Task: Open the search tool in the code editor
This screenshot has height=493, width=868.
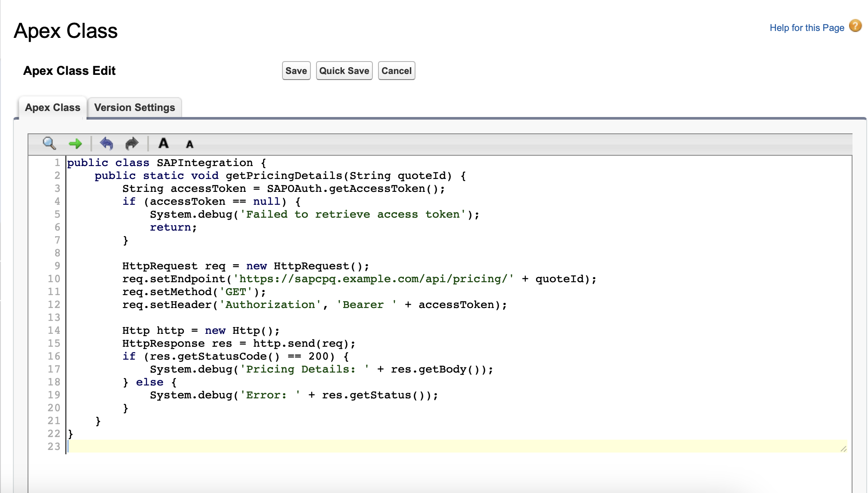Action: (x=49, y=144)
